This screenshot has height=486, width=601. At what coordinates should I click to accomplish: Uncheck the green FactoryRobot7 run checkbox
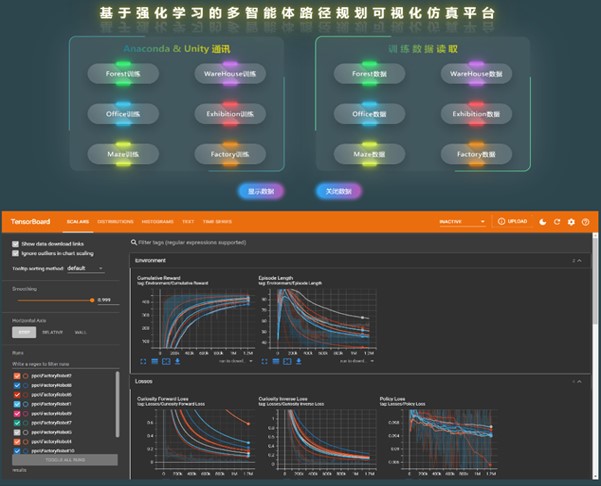click(x=17, y=423)
